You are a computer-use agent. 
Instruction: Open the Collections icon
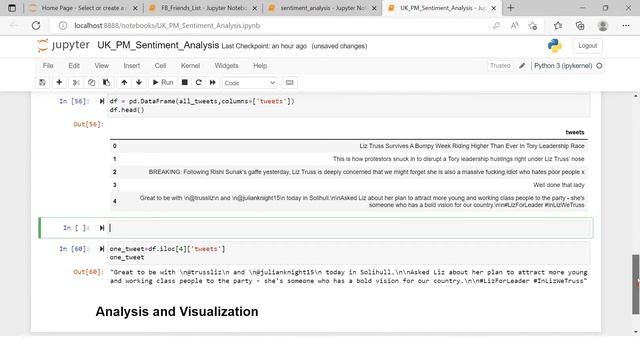(x=580, y=25)
